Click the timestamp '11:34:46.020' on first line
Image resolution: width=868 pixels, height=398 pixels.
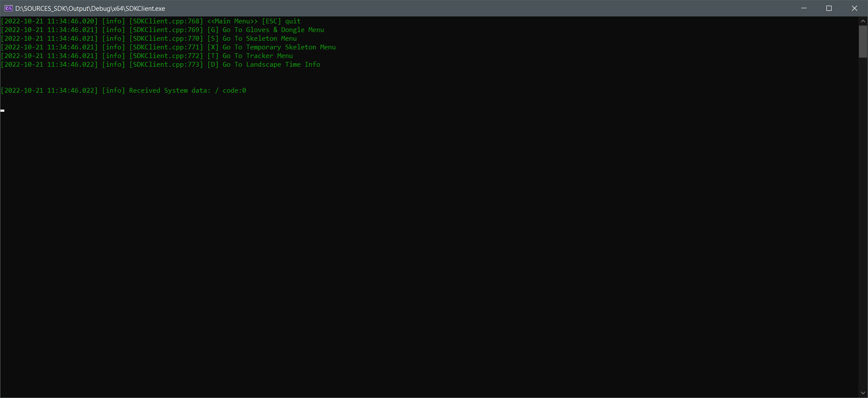[x=71, y=21]
